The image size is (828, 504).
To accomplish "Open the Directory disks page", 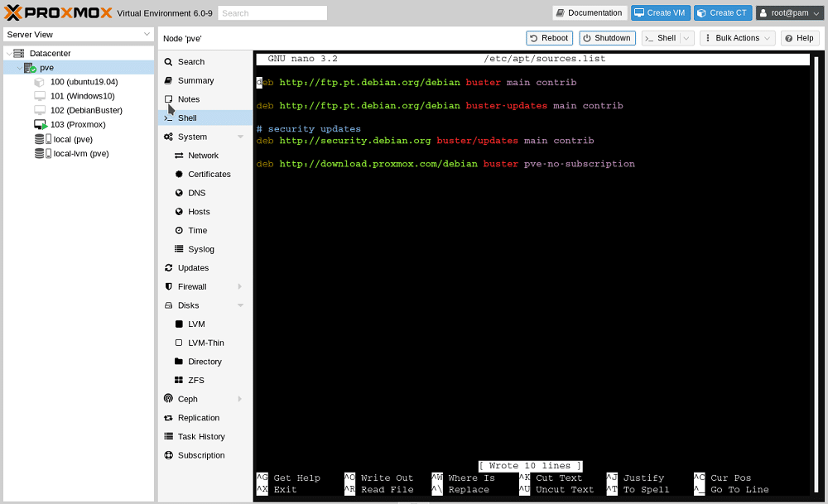I will pyautogui.click(x=205, y=362).
